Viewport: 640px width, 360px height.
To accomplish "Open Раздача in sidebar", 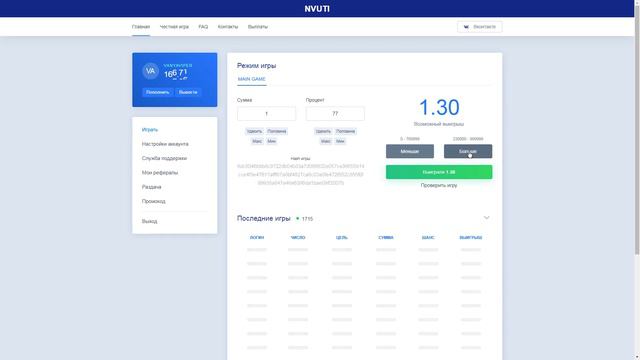I will (x=151, y=187).
